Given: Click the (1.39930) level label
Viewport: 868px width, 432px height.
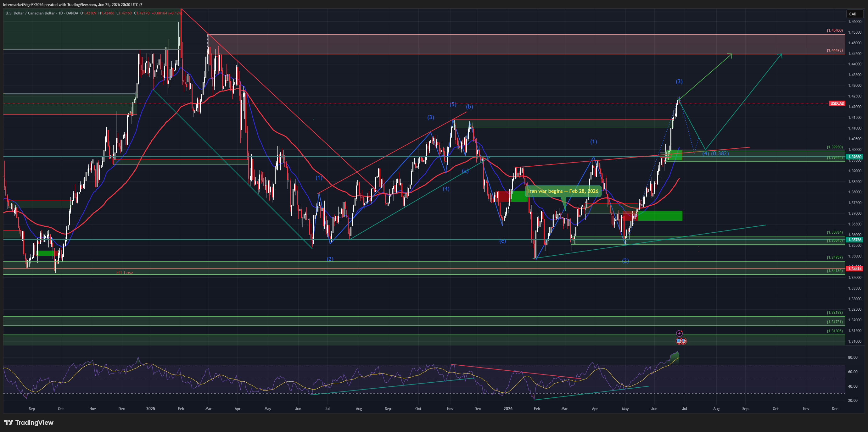Looking at the screenshot, I should click(834, 147).
